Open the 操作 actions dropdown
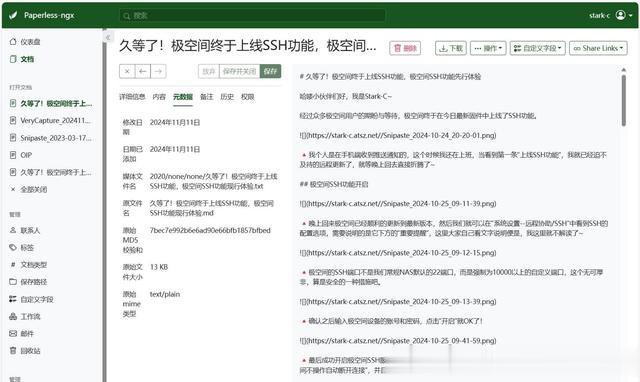Screen dimensions: 640x382 coord(488,48)
